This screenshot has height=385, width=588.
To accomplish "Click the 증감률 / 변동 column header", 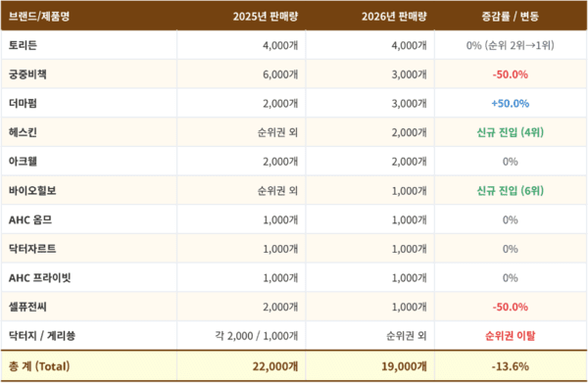I will tap(511, 16).
